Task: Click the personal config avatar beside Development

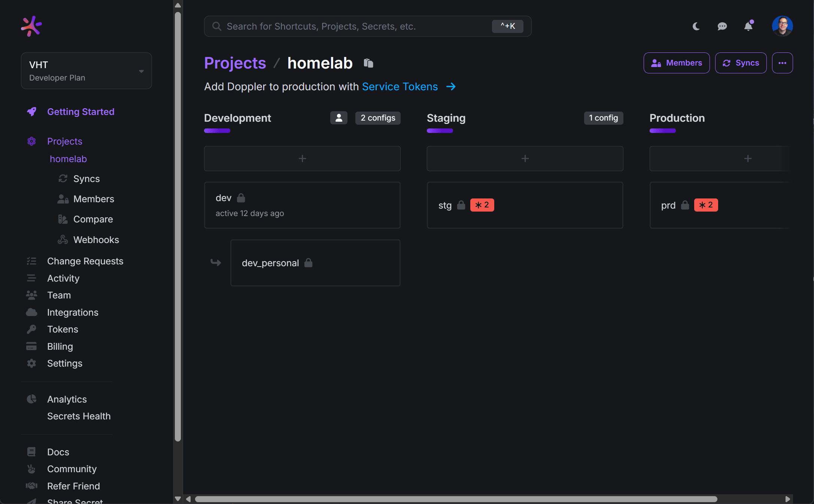Action: click(338, 118)
